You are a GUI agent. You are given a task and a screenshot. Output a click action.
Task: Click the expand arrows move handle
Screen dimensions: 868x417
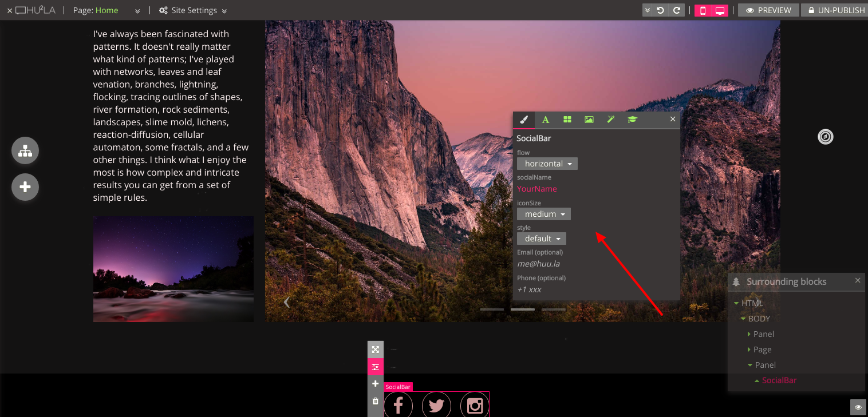point(376,350)
